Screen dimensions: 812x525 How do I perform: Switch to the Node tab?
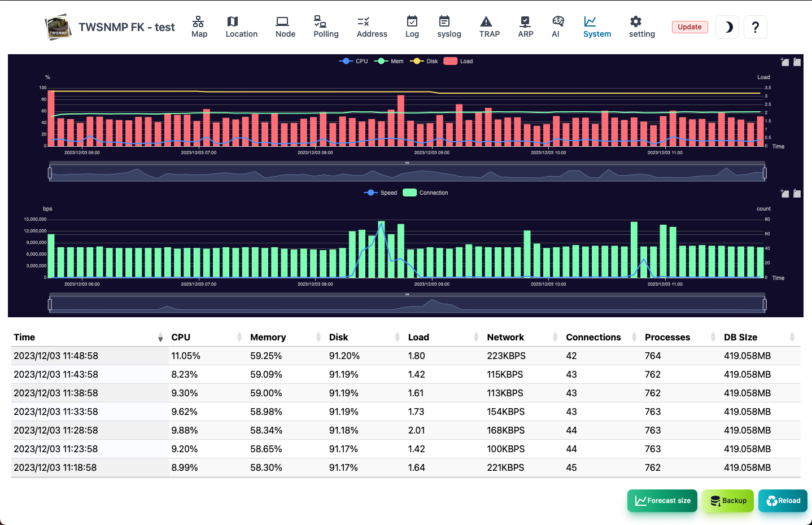pyautogui.click(x=285, y=27)
